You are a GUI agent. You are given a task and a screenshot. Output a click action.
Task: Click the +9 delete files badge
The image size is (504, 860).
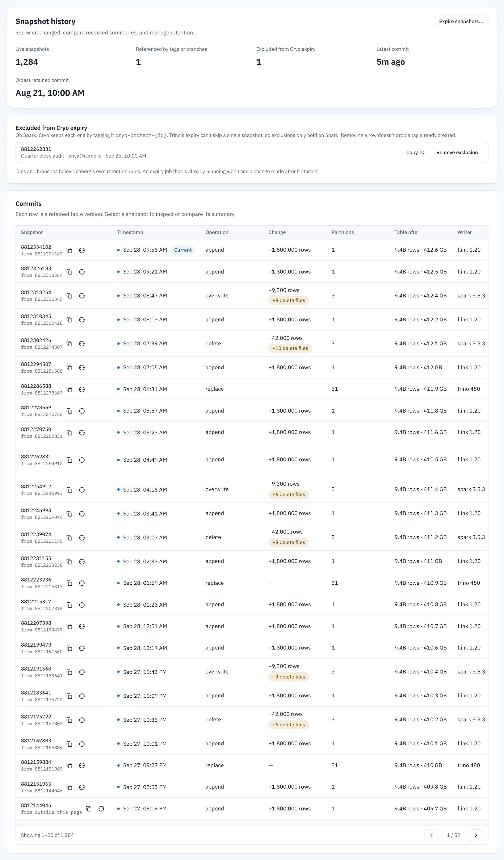click(x=289, y=677)
